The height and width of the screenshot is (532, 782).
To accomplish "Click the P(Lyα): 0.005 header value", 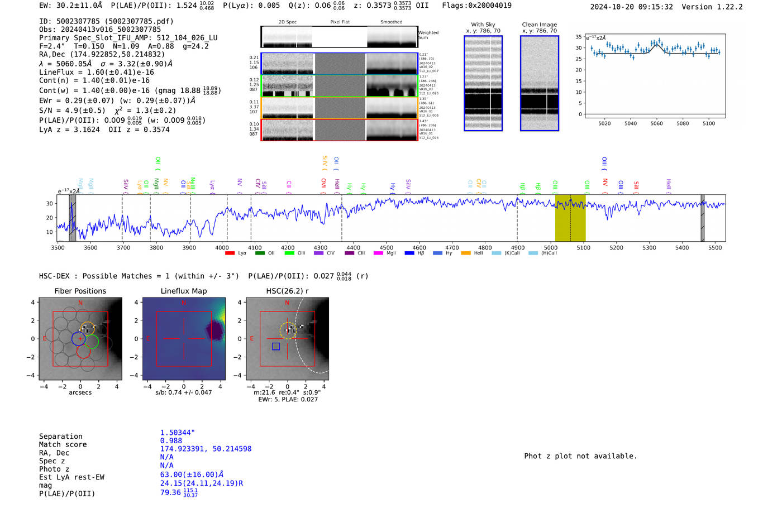I will coord(251,6).
